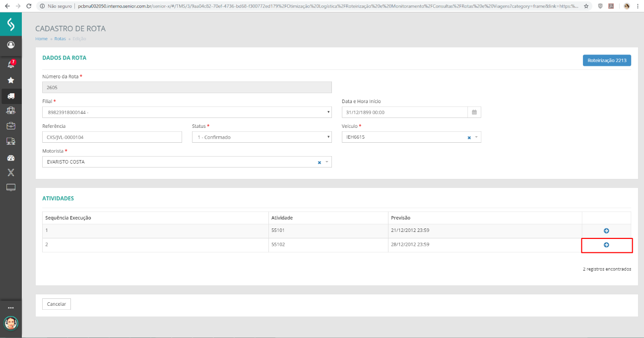Click the date field 31/12/1899 00:00

405,113
